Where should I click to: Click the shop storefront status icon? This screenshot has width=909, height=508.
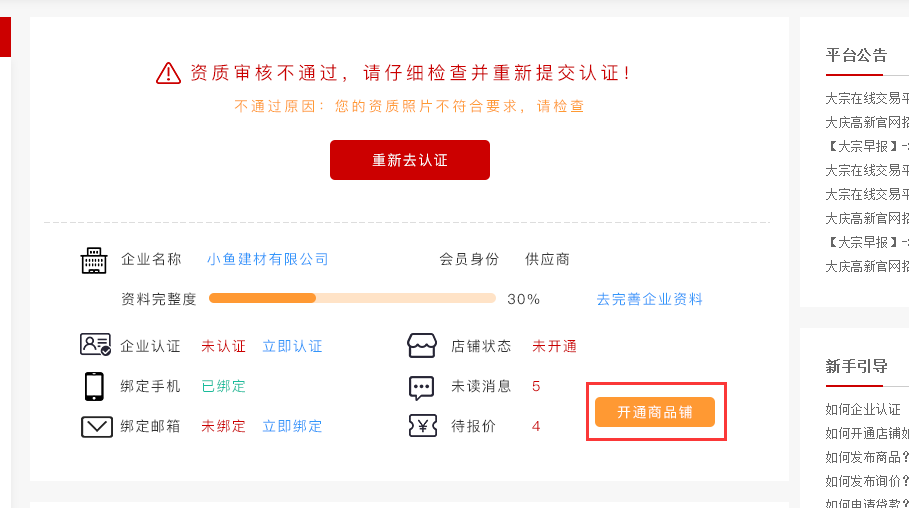422,346
